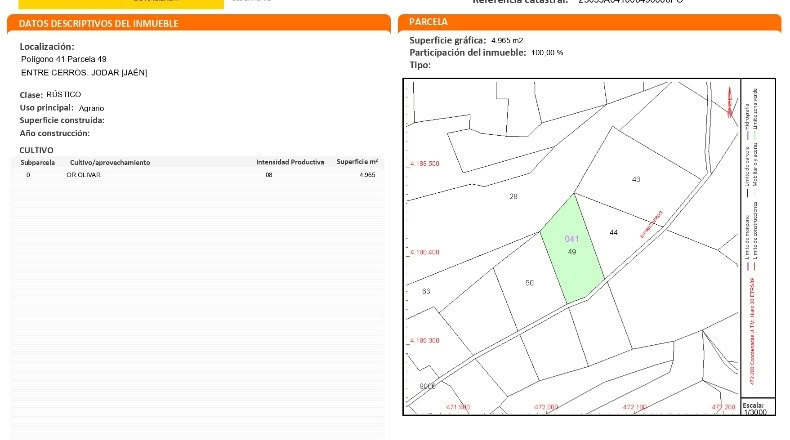Image resolution: width=790 pixels, height=440 pixels.
Task: Click parcel number 43 on the map
Action: coord(636,179)
